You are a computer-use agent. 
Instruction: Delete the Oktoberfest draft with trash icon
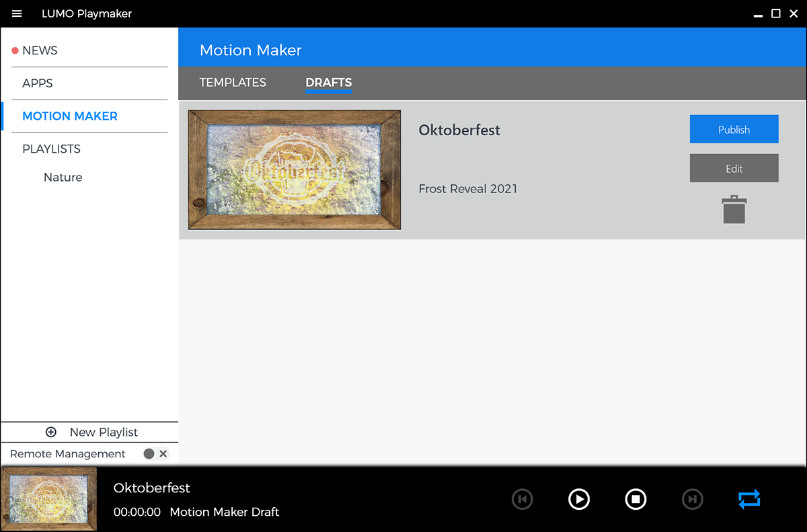(734, 209)
